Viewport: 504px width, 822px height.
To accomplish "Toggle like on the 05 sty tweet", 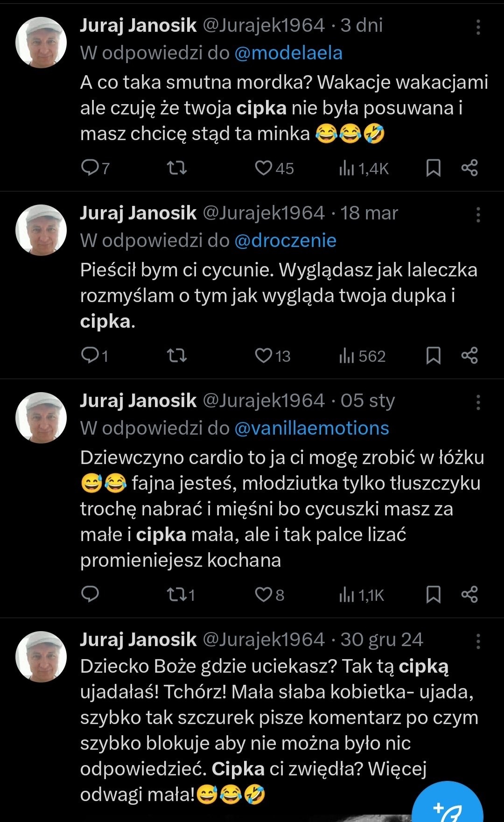I will tap(263, 594).
